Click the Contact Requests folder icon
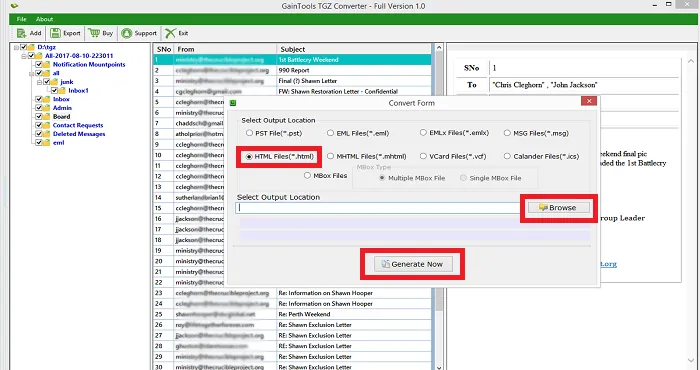 46,125
